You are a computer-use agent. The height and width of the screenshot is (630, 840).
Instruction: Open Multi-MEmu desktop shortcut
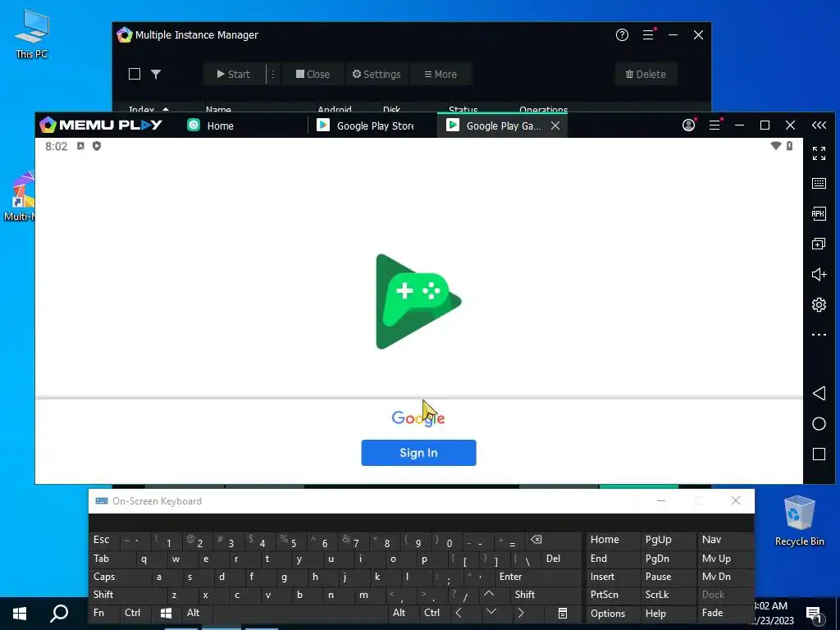point(20,197)
